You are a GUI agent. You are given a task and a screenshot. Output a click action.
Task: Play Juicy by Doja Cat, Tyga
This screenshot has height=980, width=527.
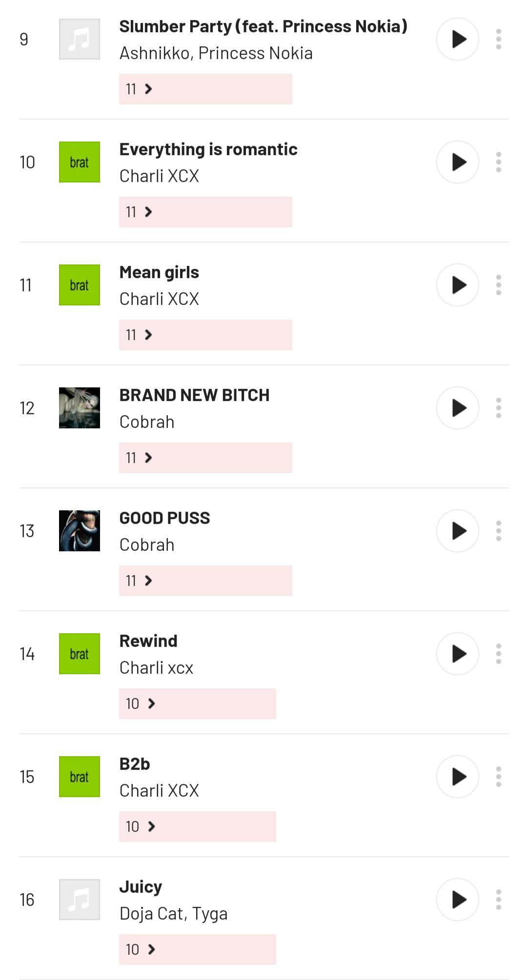pos(457,900)
